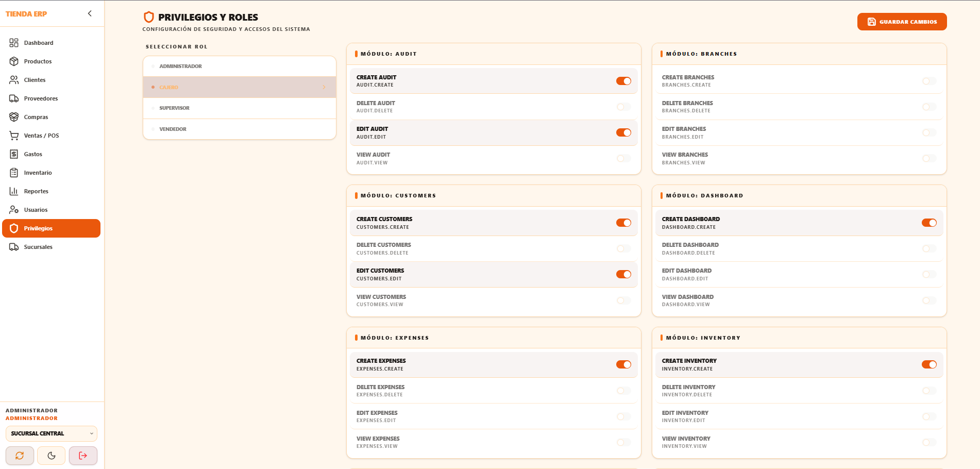The height and width of the screenshot is (469, 980).
Task: Click the Sucursales truck icon
Action: [x=14, y=247]
